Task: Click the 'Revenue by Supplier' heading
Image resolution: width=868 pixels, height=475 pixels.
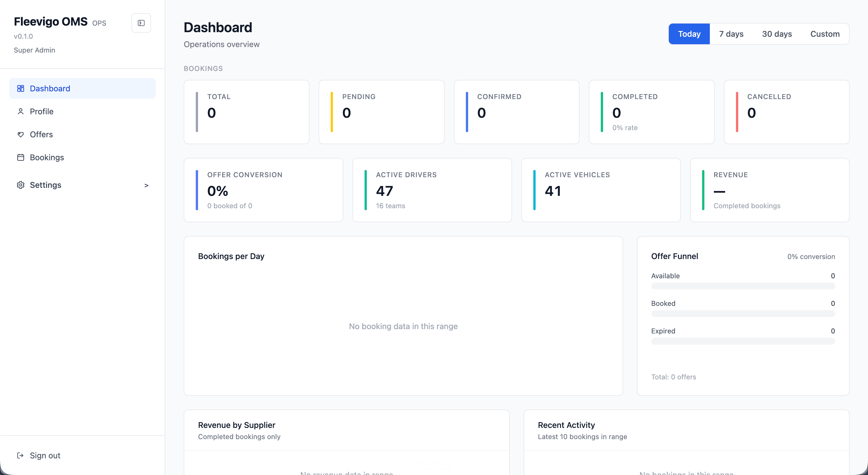Action: [x=237, y=425]
